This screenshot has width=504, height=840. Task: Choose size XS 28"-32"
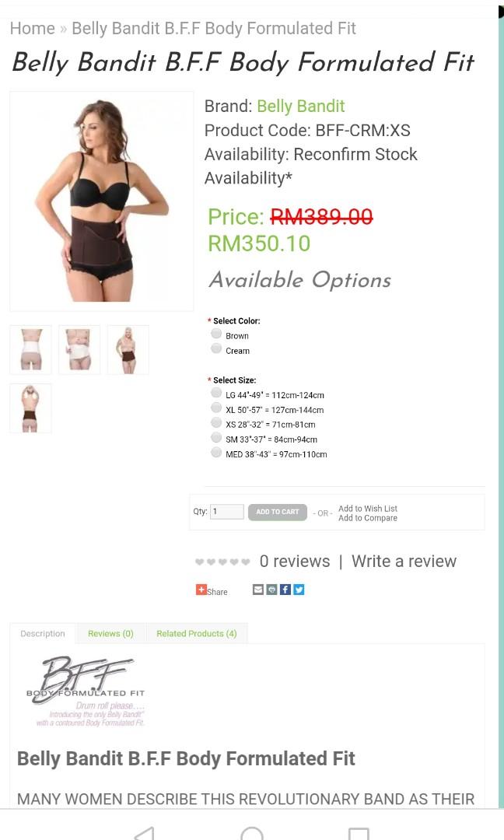coord(216,422)
